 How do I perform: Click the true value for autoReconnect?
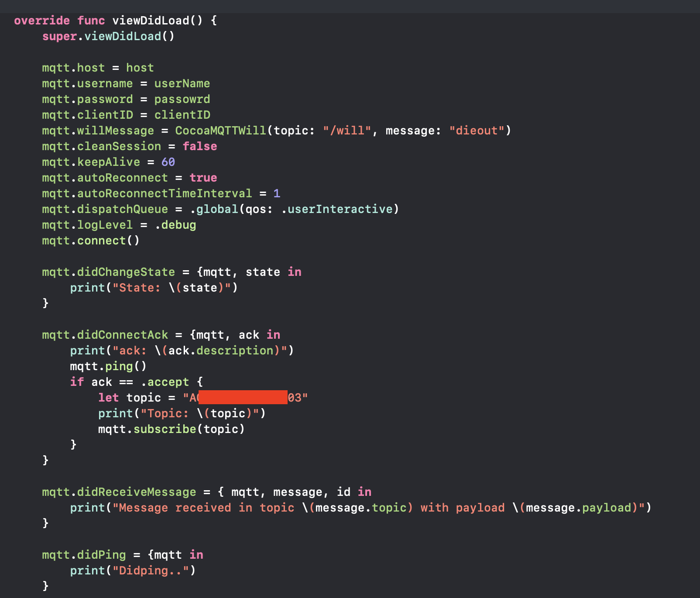pyautogui.click(x=203, y=178)
